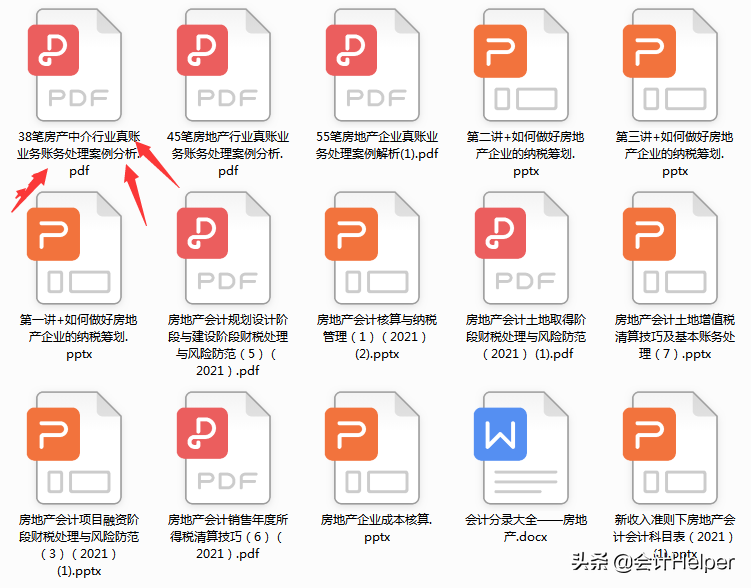Click file name 38笔房产中介行业真账业务账务处理案例分析.pdf
This screenshot has height=588, width=751.
[79, 154]
